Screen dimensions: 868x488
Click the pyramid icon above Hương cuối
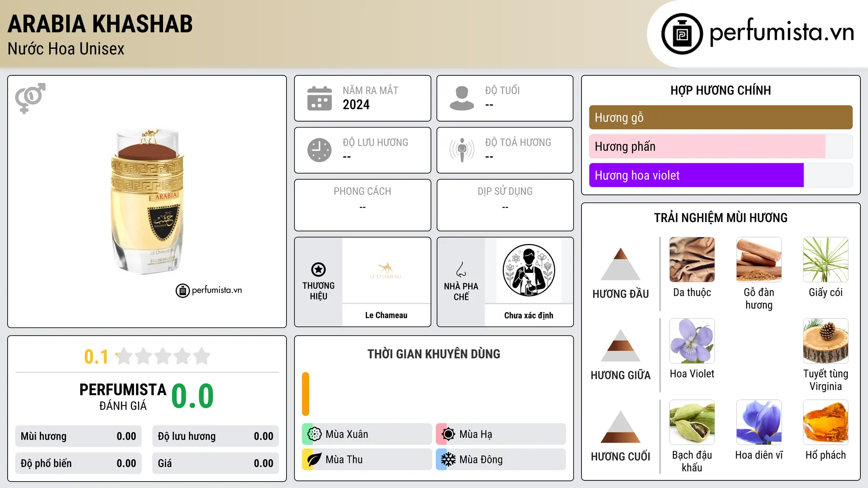point(620,426)
